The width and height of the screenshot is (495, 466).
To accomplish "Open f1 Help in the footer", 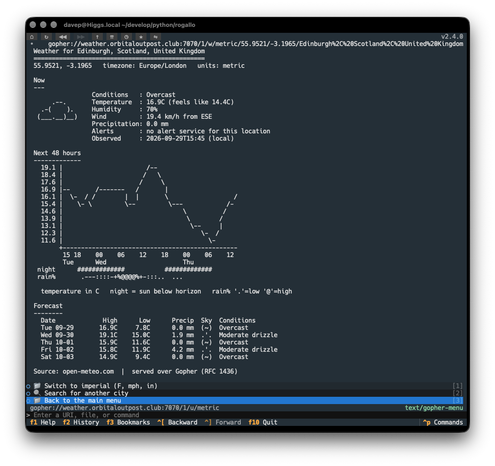I will (x=43, y=422).
